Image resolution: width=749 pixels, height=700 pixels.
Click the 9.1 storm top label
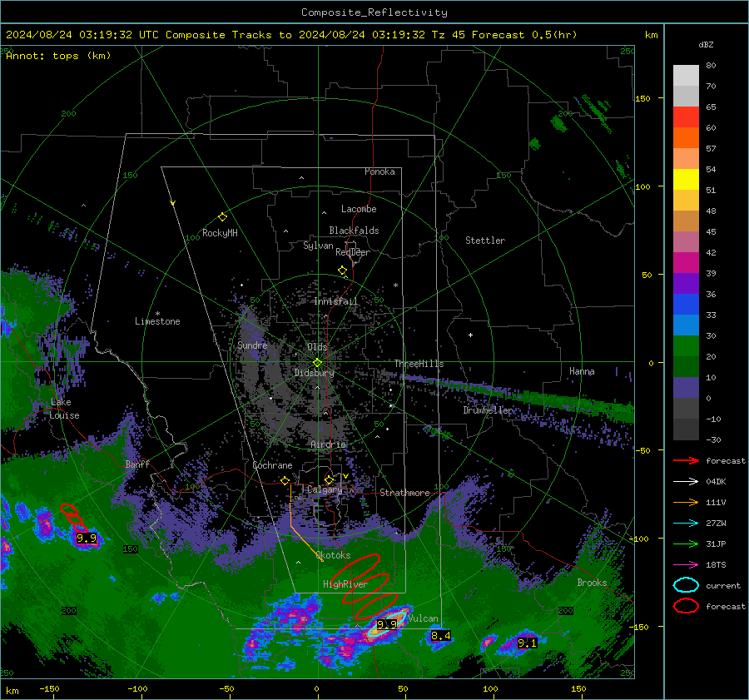(x=527, y=643)
